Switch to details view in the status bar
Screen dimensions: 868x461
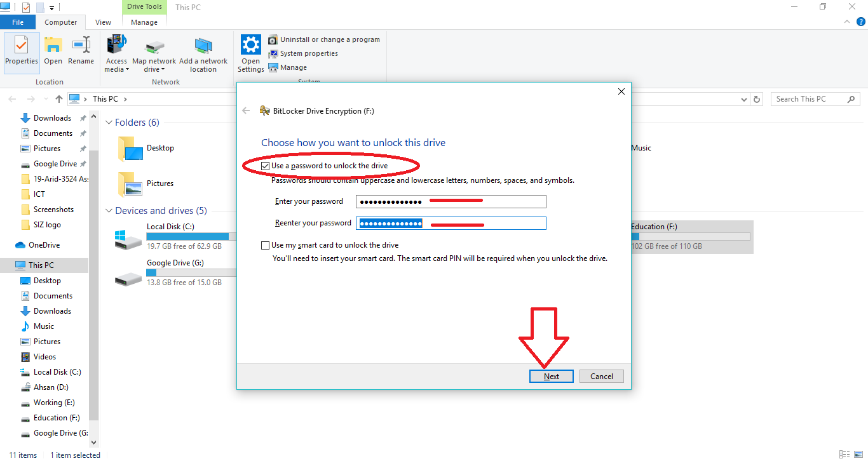pyautogui.click(x=844, y=455)
